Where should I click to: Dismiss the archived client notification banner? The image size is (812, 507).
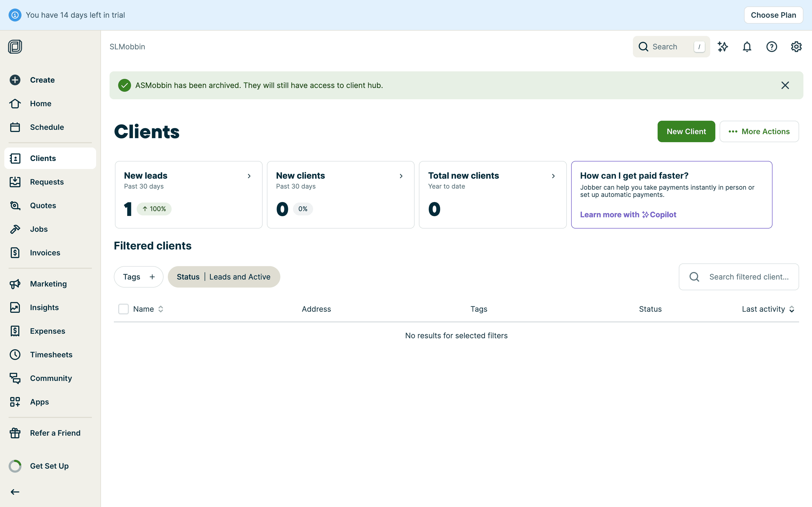785,85
